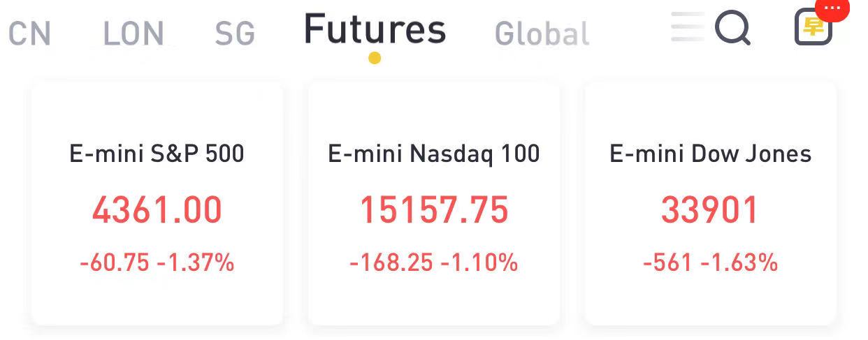The width and height of the screenshot is (868, 340).
Task: Open the yellow 早 morning brief icon
Action: [813, 27]
